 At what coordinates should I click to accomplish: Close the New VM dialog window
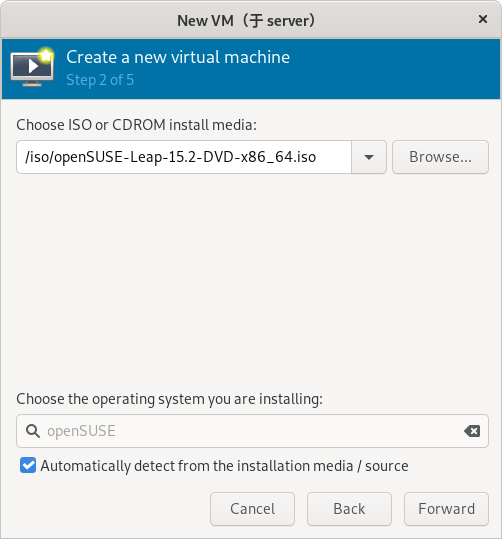click(x=483, y=19)
